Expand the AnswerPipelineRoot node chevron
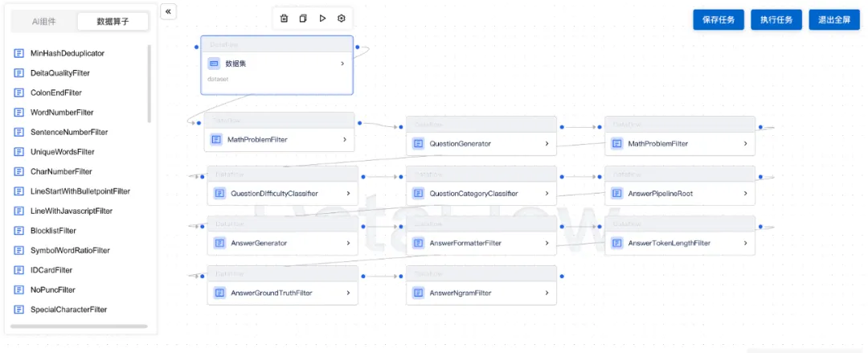 [x=745, y=194]
